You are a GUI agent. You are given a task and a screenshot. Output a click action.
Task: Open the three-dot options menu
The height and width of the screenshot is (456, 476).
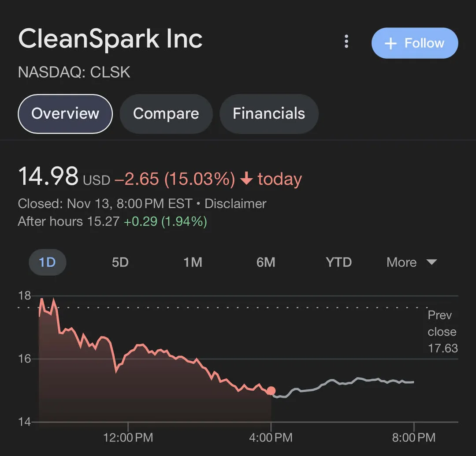[346, 42]
